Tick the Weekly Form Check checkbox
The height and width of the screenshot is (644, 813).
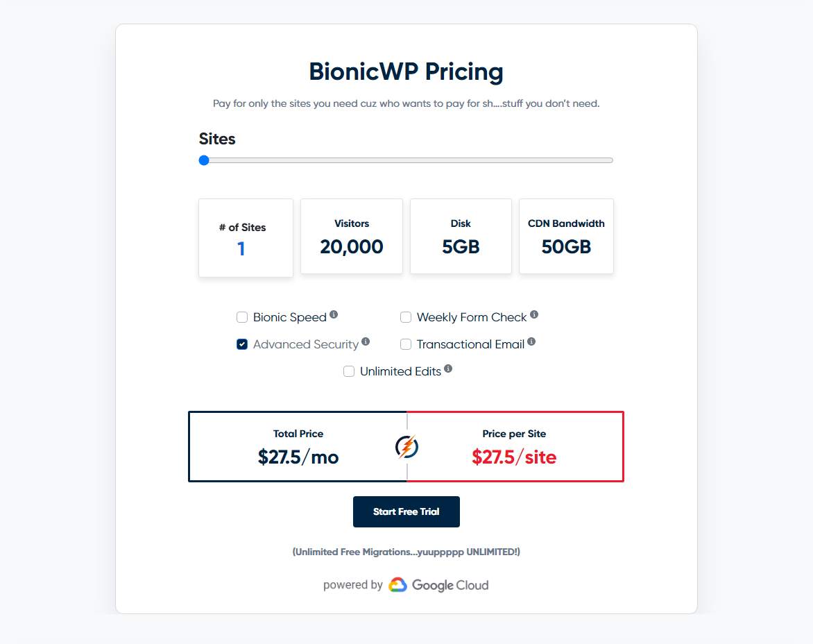click(x=406, y=317)
